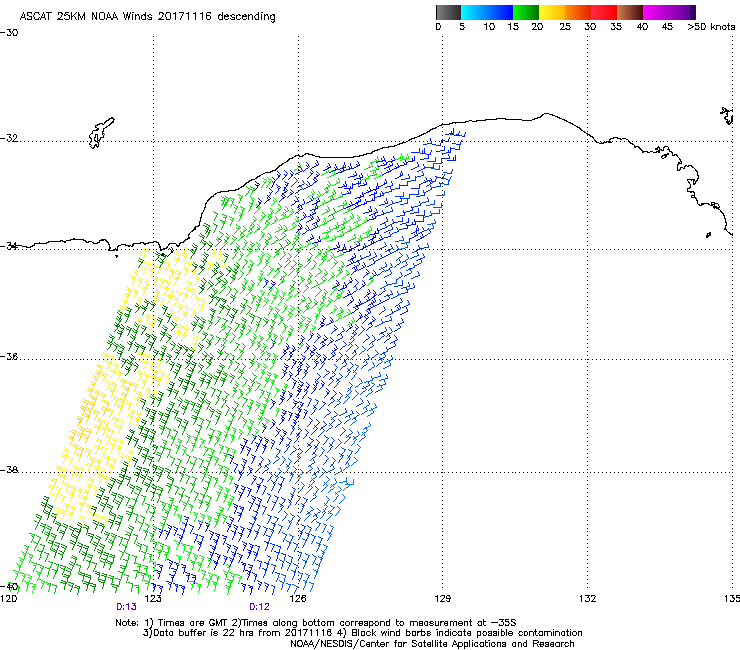Click the brown 35-40 knots legend segment
This screenshot has height=650, width=740.
(630, 12)
